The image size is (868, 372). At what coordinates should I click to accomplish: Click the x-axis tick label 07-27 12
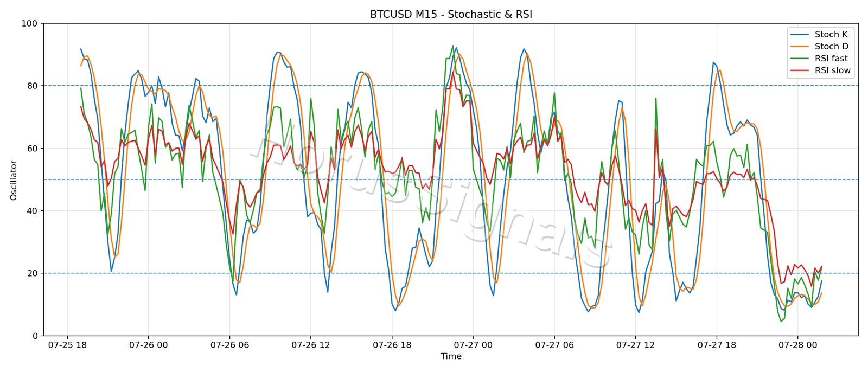[x=635, y=345]
